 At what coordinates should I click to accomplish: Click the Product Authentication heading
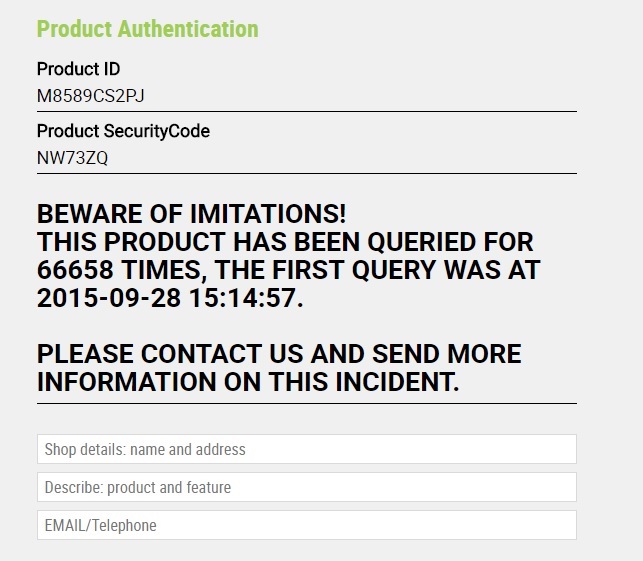pos(147,29)
